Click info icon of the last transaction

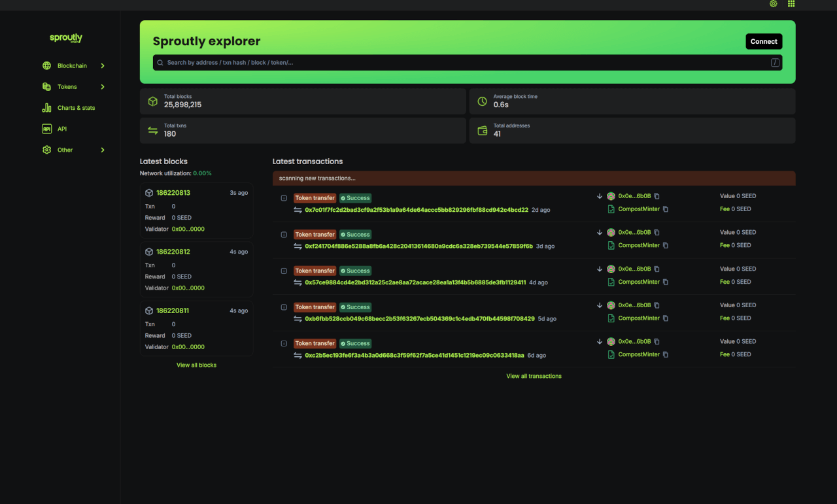(x=284, y=343)
